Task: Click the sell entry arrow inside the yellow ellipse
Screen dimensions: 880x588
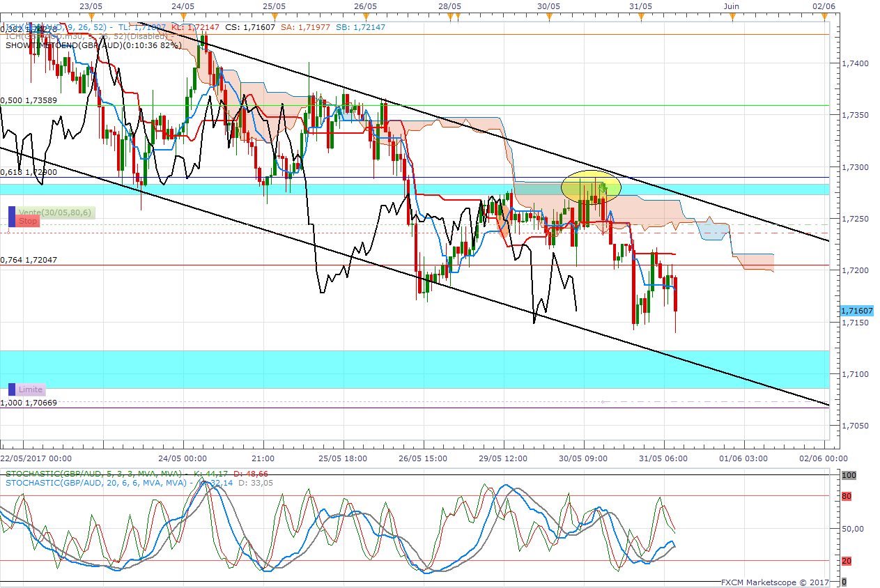Action: tap(604, 189)
